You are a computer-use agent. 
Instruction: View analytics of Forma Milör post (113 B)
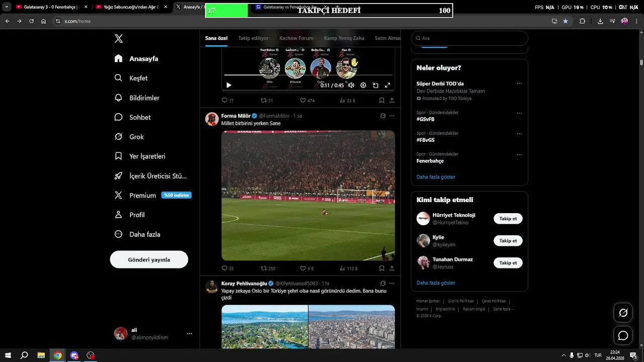(x=349, y=268)
